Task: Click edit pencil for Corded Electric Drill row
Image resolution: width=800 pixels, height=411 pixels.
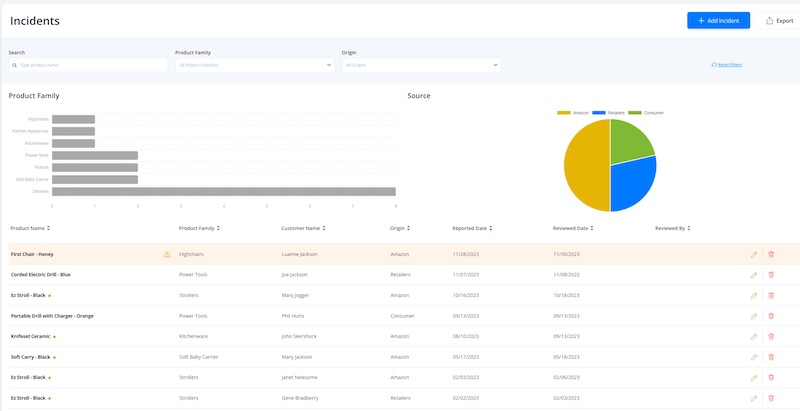Action: (x=754, y=275)
